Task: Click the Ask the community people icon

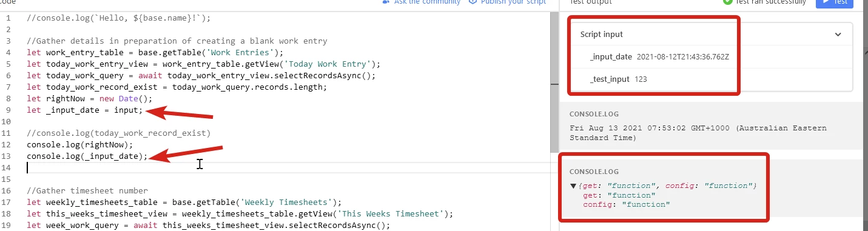Action: [x=386, y=2]
